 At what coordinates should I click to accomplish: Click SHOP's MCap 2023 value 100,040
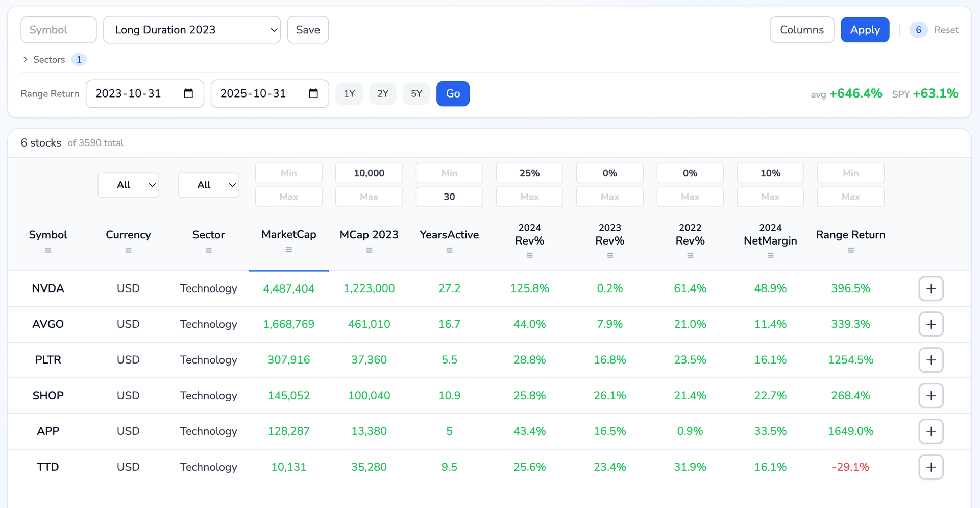pos(369,396)
